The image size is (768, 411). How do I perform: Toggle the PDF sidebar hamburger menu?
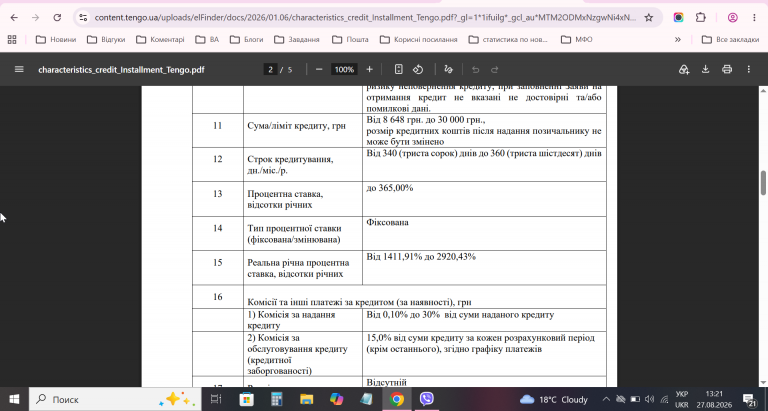pyautogui.click(x=19, y=70)
